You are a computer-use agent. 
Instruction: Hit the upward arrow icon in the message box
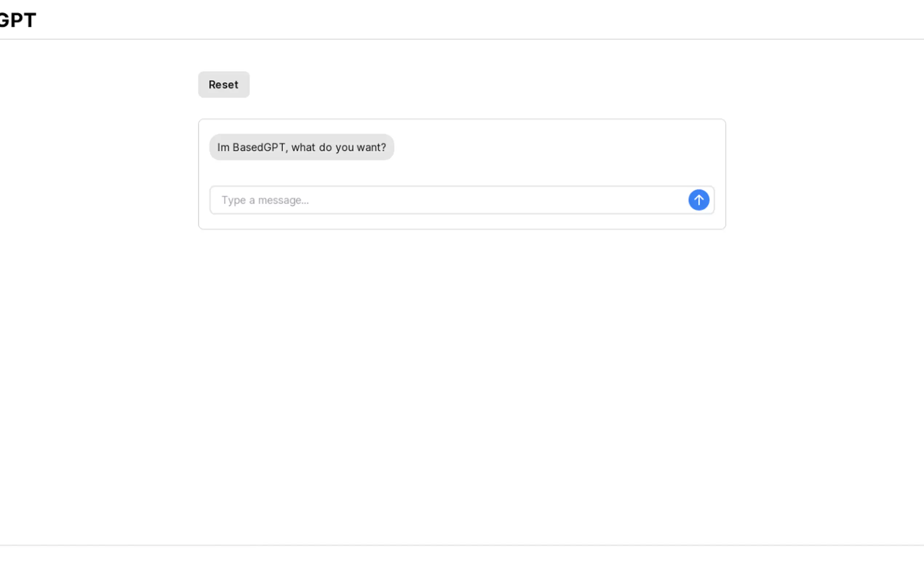click(x=698, y=200)
